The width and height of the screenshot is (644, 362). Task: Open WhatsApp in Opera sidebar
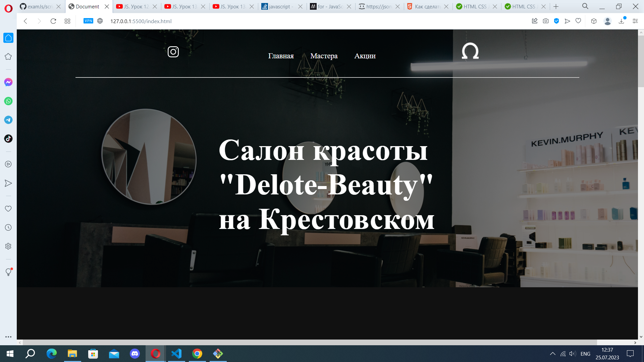(x=8, y=101)
